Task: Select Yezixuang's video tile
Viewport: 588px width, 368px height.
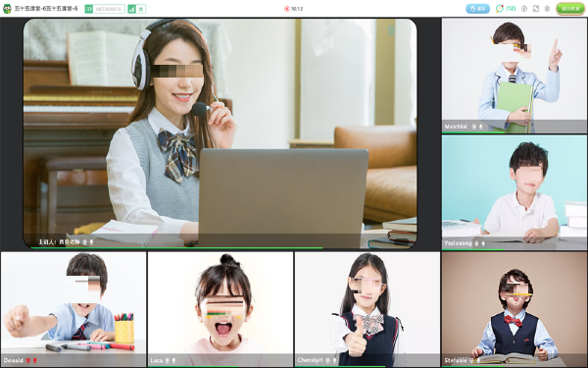Action: (514, 192)
